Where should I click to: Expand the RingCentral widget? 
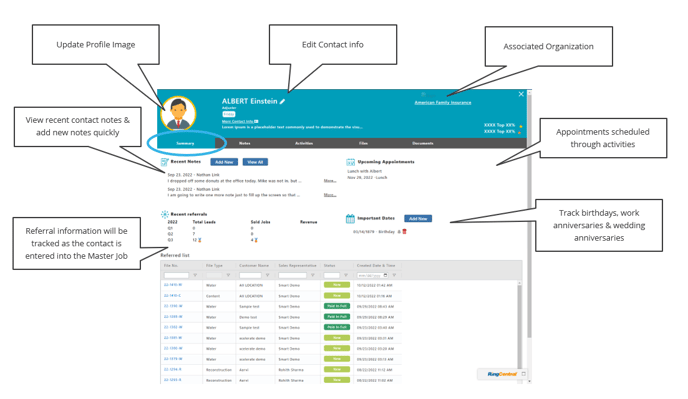[x=523, y=374]
